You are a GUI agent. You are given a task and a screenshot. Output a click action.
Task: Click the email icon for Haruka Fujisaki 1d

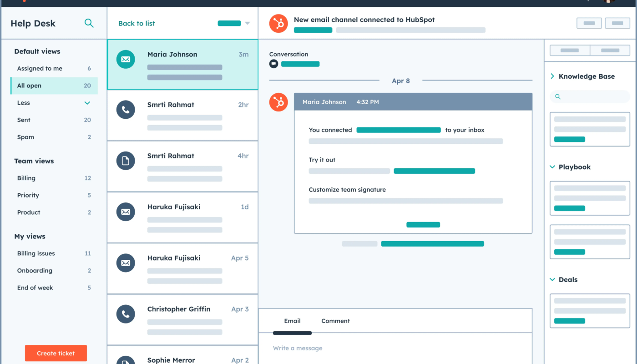(126, 212)
